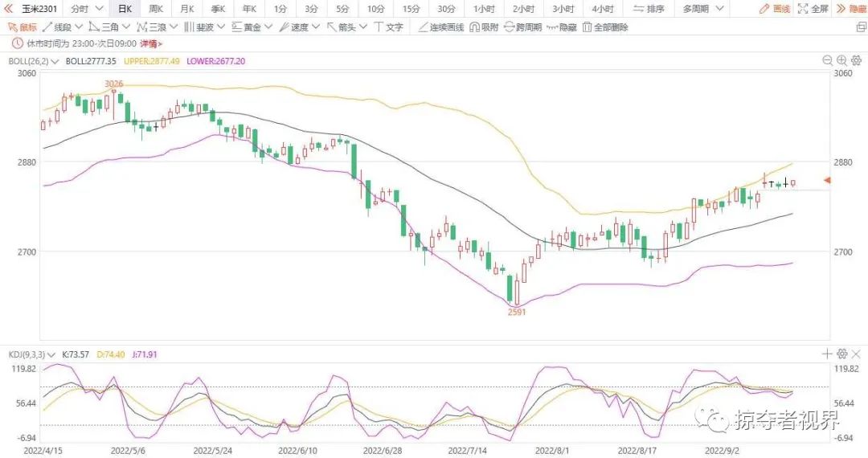Viewport: 868px width, 458px height.
Task: Switch to 季K quarterly chart tab
Action: (218, 9)
